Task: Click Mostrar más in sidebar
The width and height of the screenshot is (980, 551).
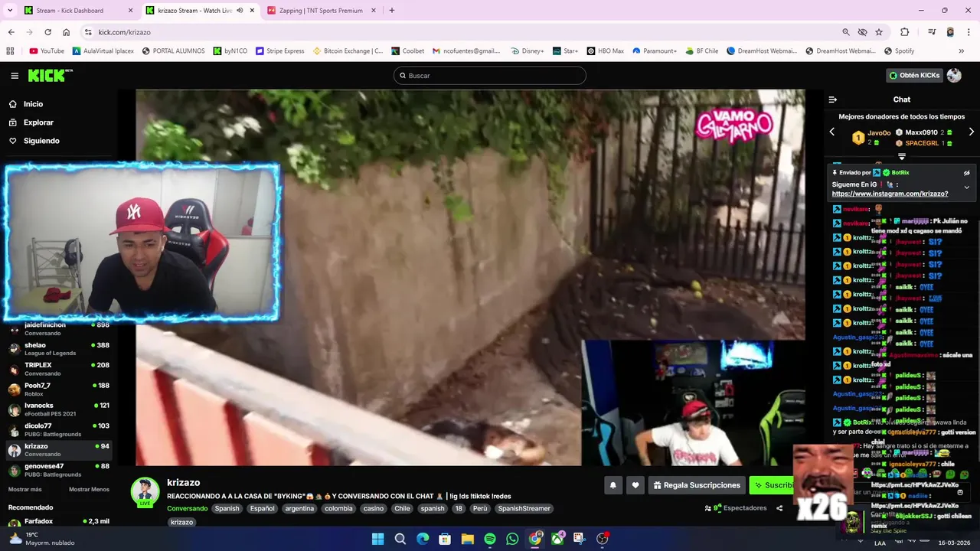Action: point(25,490)
